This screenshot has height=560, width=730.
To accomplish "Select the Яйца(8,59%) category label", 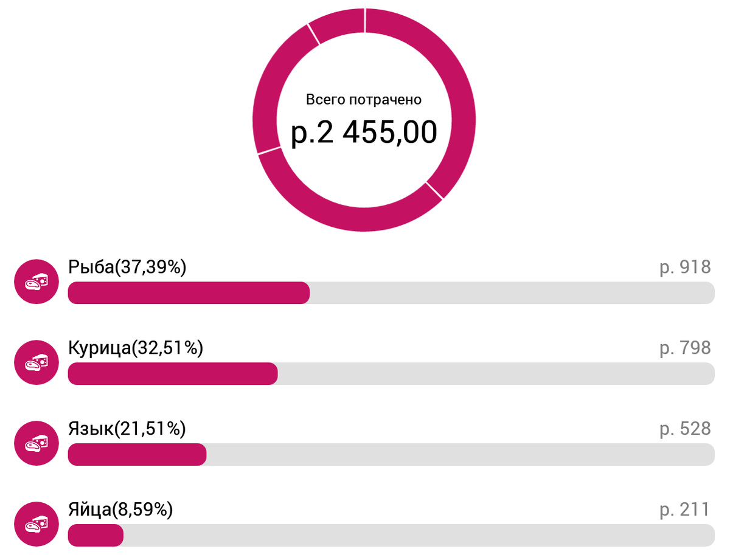I will [x=120, y=510].
